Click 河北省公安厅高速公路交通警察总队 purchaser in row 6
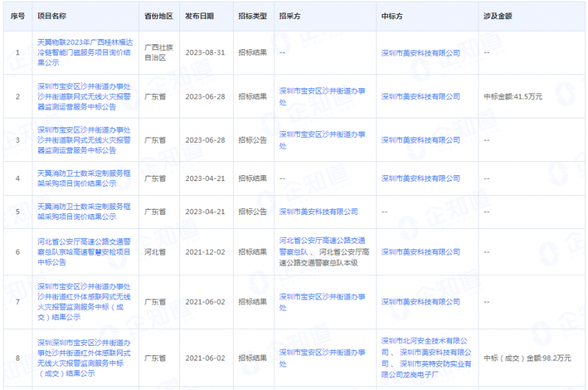The image size is (588, 390). [x=322, y=245]
